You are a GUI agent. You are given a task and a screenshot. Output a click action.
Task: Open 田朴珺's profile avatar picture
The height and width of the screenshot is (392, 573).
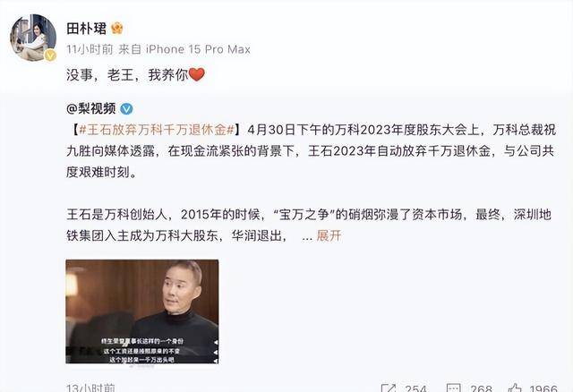pyautogui.click(x=33, y=38)
